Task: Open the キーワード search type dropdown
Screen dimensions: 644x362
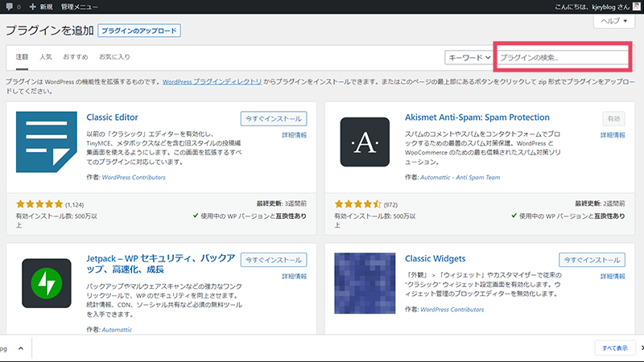Action: (x=469, y=57)
